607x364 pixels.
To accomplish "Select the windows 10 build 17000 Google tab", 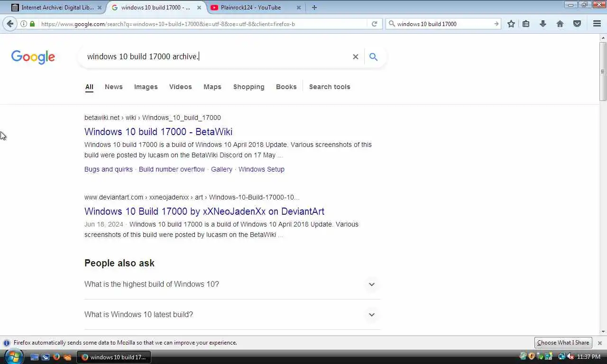I will tap(156, 8).
